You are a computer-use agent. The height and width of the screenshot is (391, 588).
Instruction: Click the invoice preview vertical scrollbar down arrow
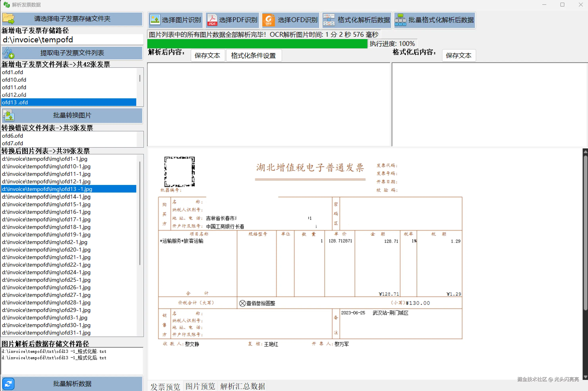(585, 377)
